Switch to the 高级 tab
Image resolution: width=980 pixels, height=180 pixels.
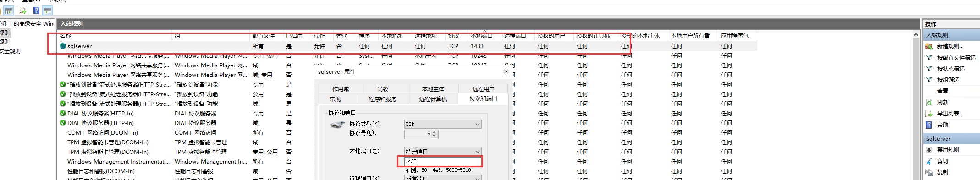click(383, 89)
